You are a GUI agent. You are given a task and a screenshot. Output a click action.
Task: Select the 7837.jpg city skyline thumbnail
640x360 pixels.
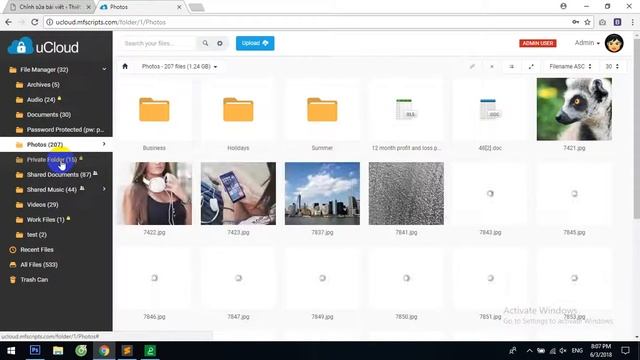coord(322,193)
